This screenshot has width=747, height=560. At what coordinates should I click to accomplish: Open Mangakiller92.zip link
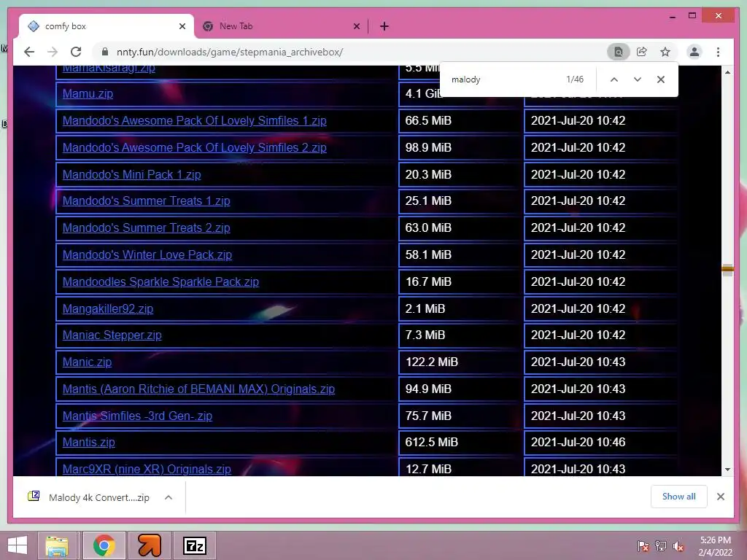[108, 308]
